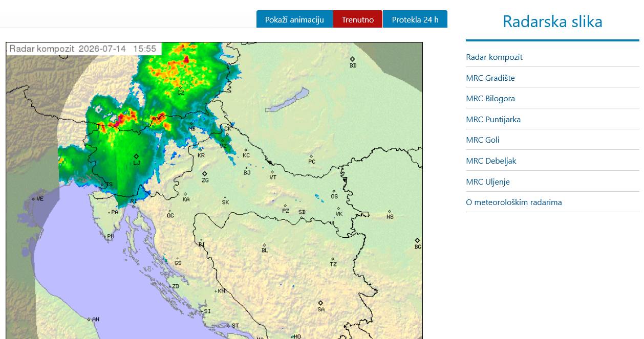
Task: Select the Trenutno tab
Action: pos(358,19)
